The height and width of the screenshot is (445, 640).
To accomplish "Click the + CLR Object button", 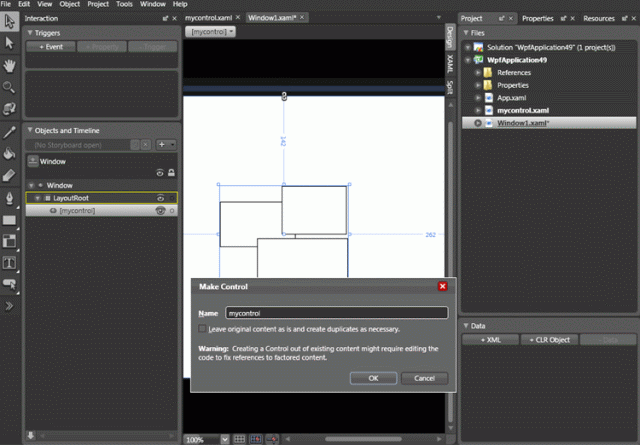I will click(x=550, y=340).
